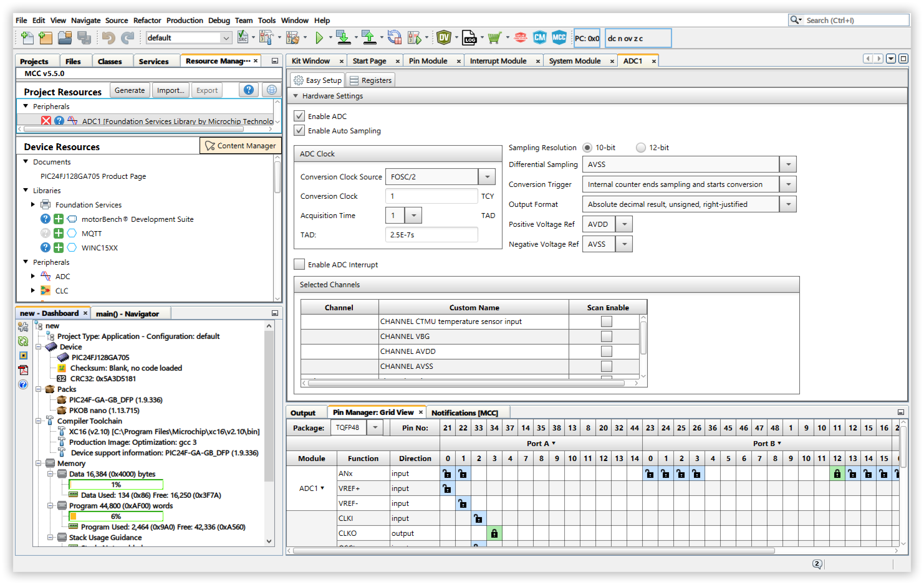Launch MCC with blue MCC icon
The width and height of the screenshot is (924, 585).
point(559,38)
